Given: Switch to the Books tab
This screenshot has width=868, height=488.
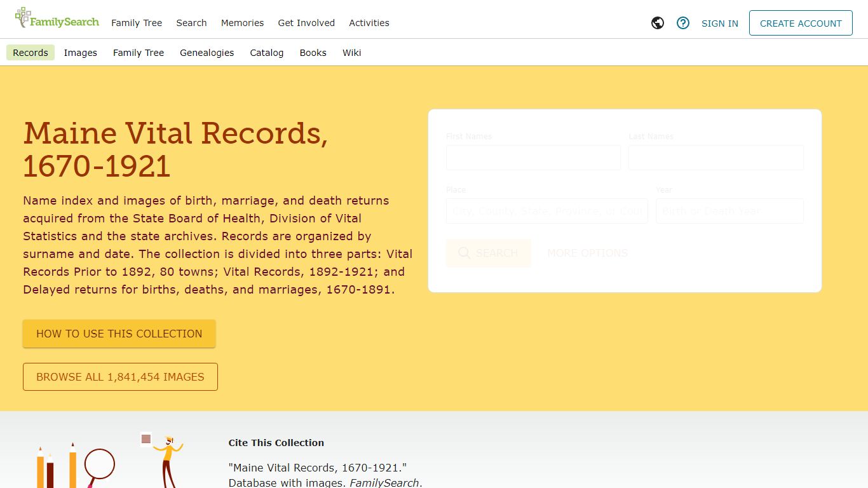Looking at the screenshot, I should [313, 53].
